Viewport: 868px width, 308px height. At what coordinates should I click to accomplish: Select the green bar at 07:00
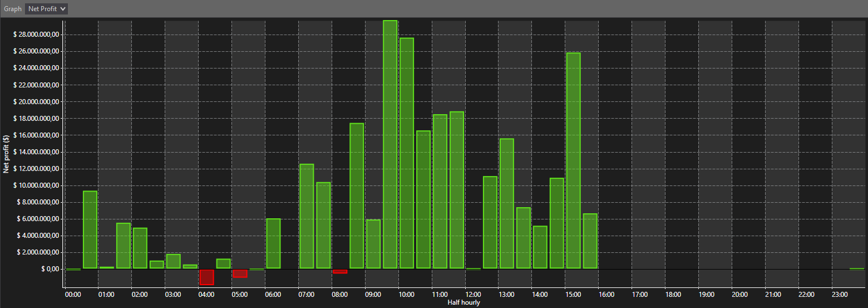307,217
